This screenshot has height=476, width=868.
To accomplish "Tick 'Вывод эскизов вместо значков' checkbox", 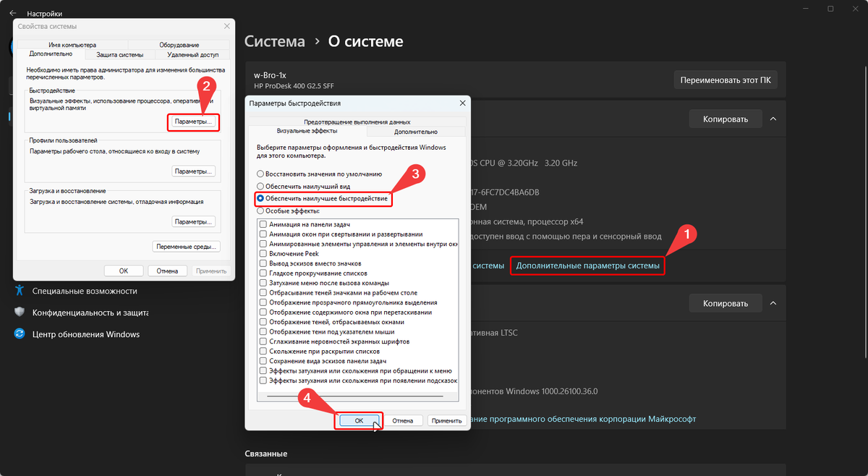I will pyautogui.click(x=263, y=263).
